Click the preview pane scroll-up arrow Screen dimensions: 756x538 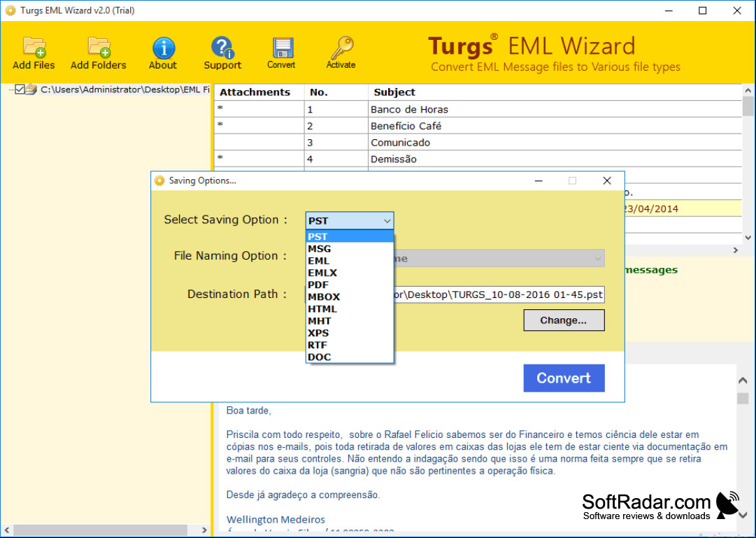pyautogui.click(x=743, y=380)
